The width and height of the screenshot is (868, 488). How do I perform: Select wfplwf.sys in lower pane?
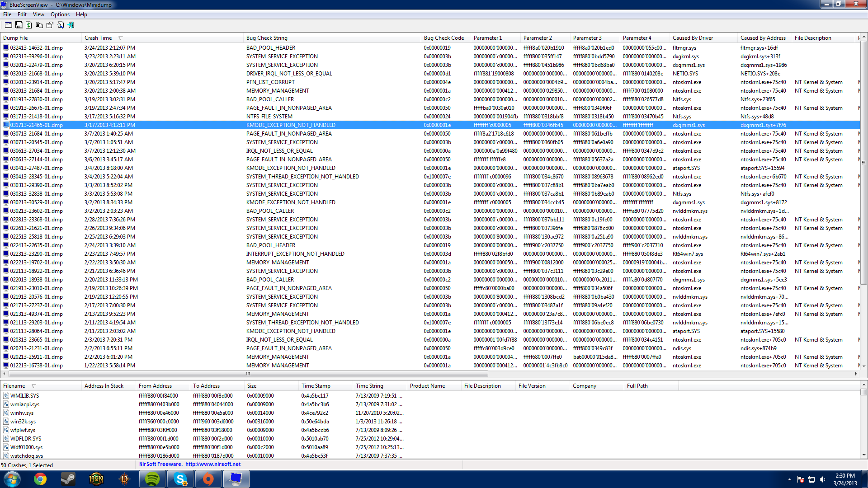pos(23,430)
